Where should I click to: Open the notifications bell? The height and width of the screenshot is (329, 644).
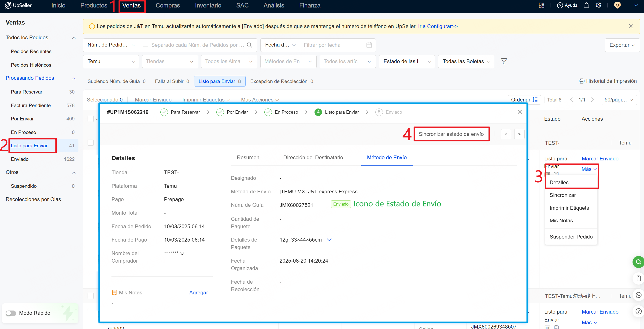click(586, 5)
